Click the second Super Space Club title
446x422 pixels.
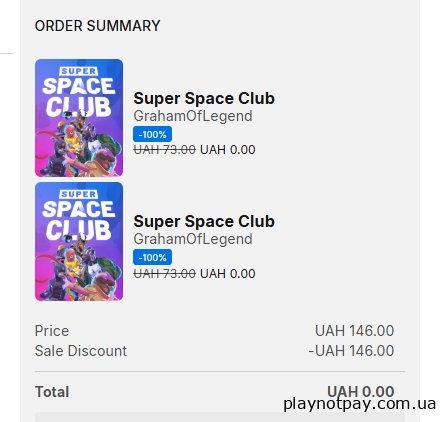point(204,222)
